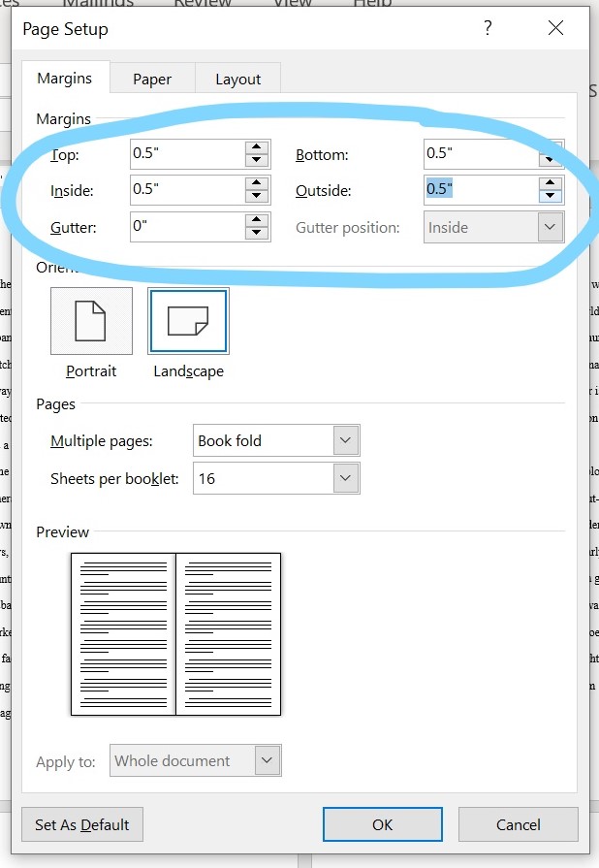Screen dimensions: 599x868
Task: Switch to the Layout tab
Action: [x=238, y=80]
